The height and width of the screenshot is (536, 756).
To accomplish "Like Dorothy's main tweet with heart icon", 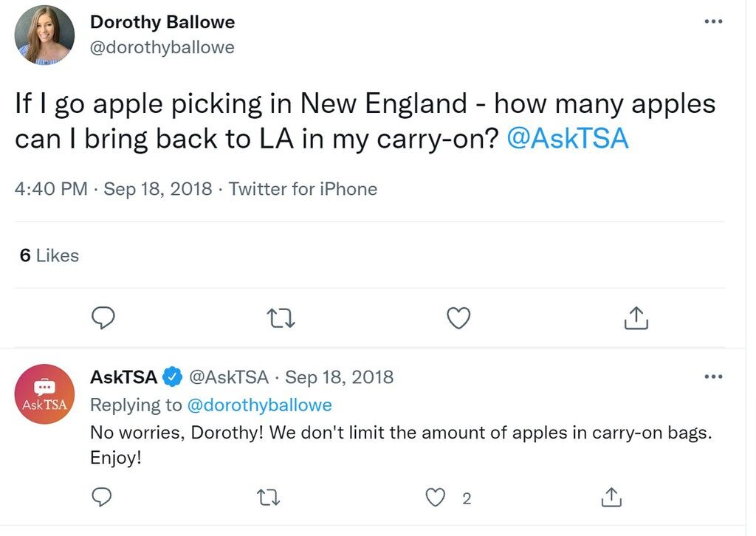I will (x=458, y=318).
